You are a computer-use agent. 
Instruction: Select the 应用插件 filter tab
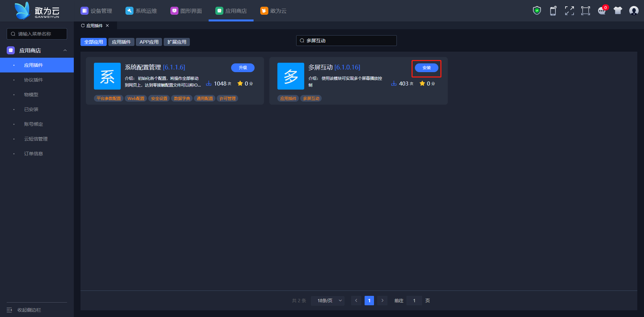click(121, 42)
